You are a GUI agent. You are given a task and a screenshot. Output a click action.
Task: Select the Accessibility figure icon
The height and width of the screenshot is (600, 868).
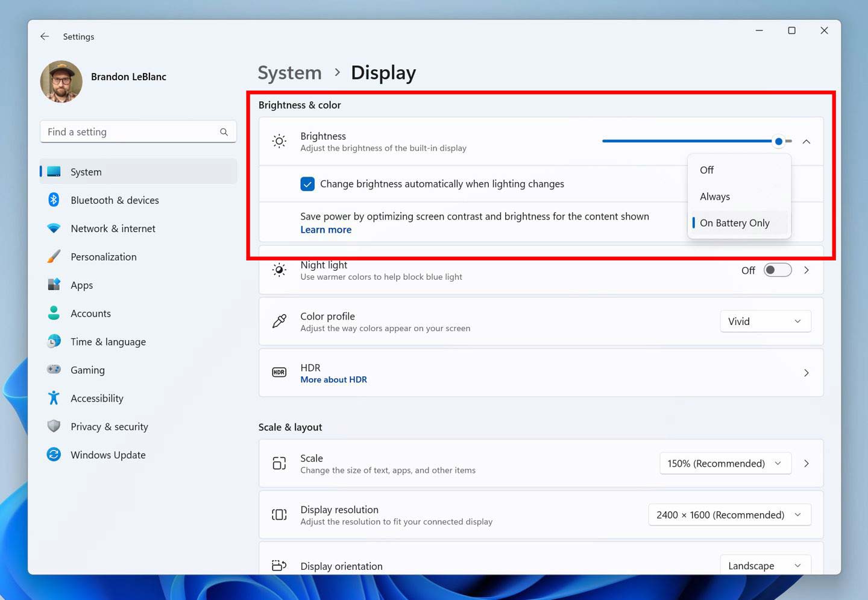pos(54,398)
